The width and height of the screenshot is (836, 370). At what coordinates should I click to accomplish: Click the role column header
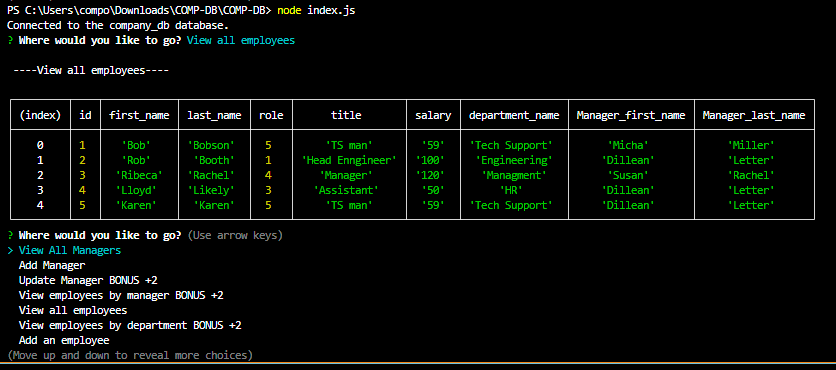point(271,115)
